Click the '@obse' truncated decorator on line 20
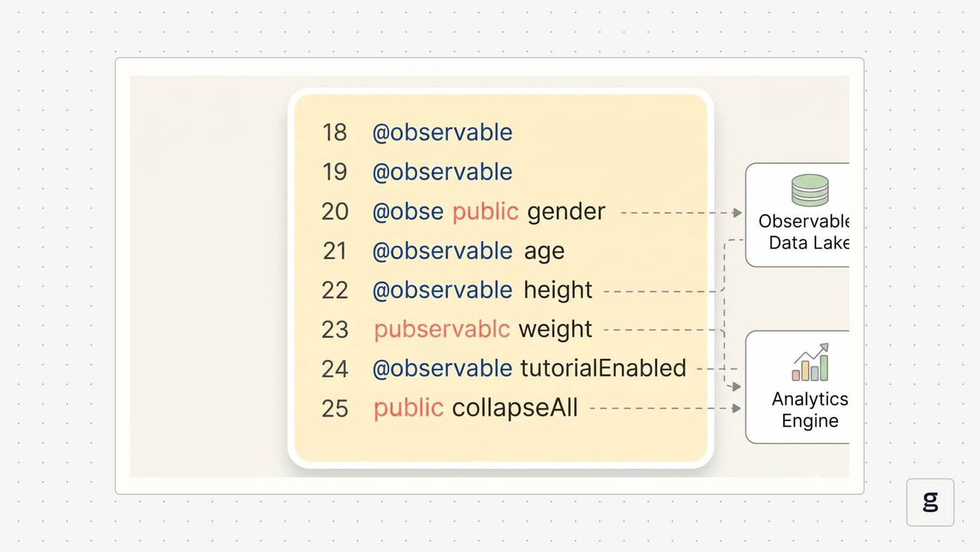Viewport: 980px width, 552px height. click(x=407, y=212)
